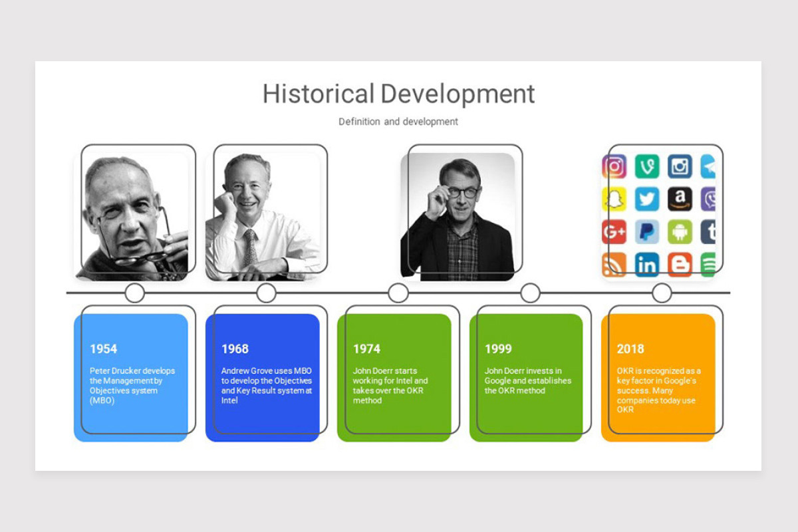Screen dimensions: 798x532
Task: Select the photo of the man holding glasses near his mouth
Action: click(131, 217)
